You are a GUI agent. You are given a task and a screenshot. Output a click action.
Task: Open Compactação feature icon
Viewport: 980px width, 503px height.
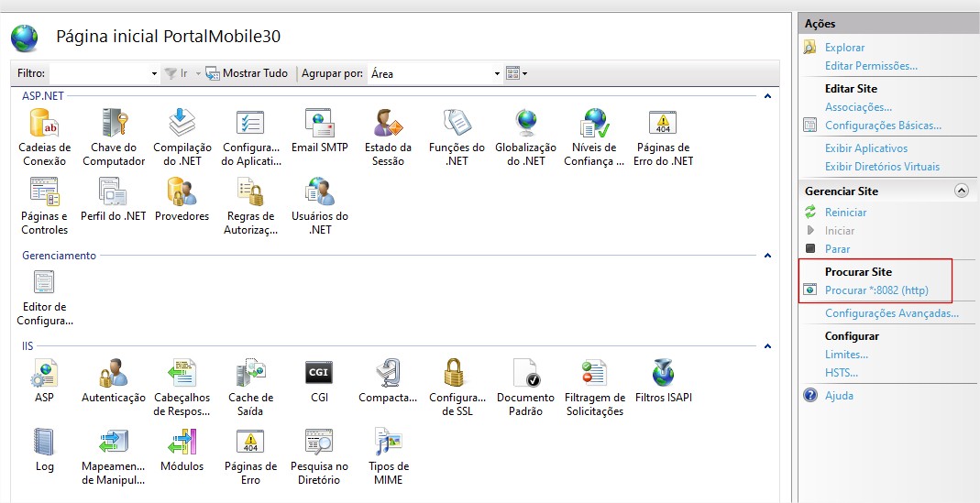pos(388,381)
